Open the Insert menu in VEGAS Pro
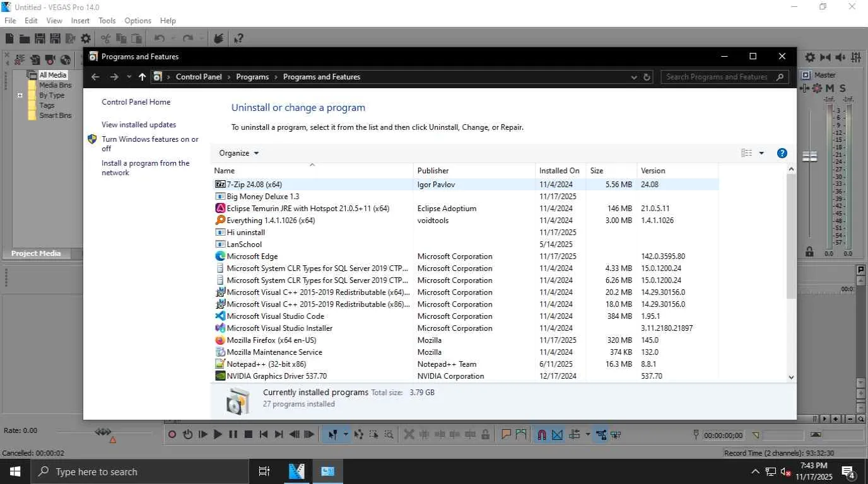The height and width of the screenshot is (484, 868). pos(80,21)
